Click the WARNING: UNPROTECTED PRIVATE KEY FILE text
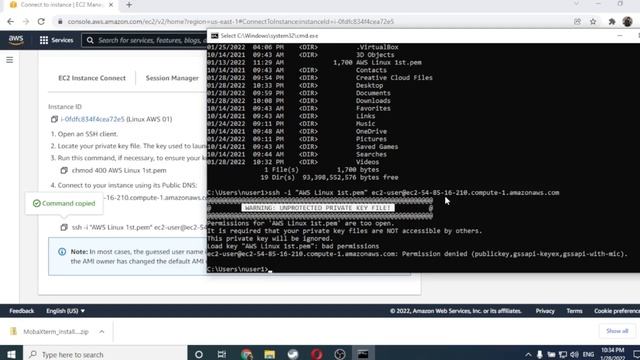640x360 pixels. (x=318, y=208)
